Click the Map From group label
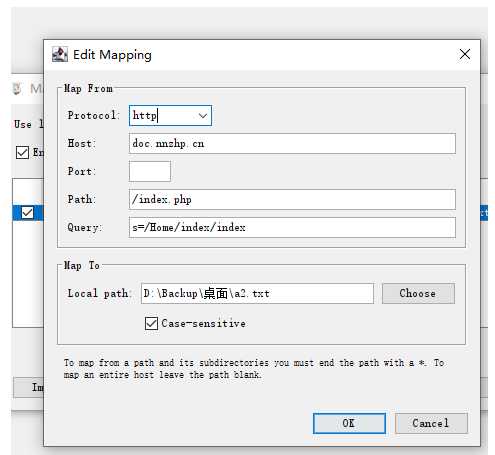The height and width of the screenshot is (455, 495). pos(88,88)
